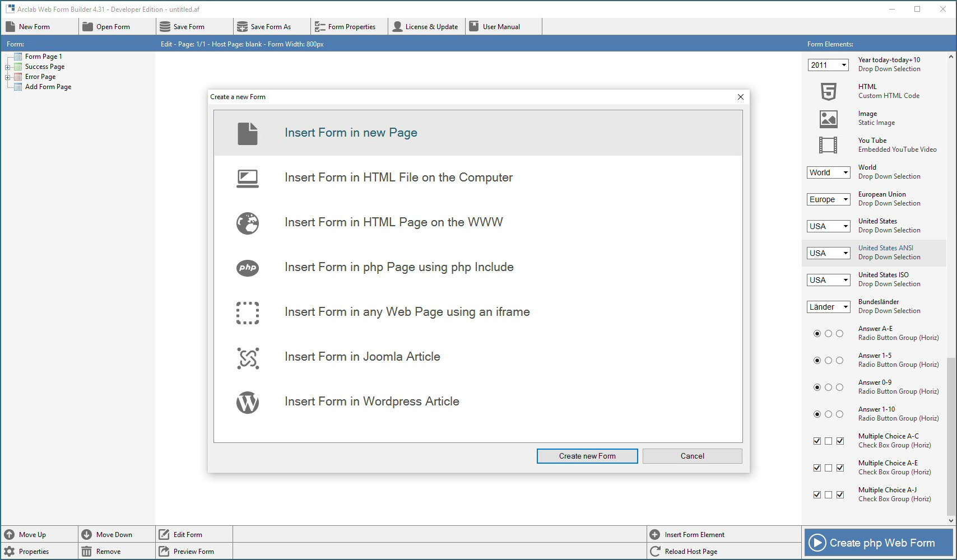
Task: Expand the Success Page tree node
Action: (8, 67)
